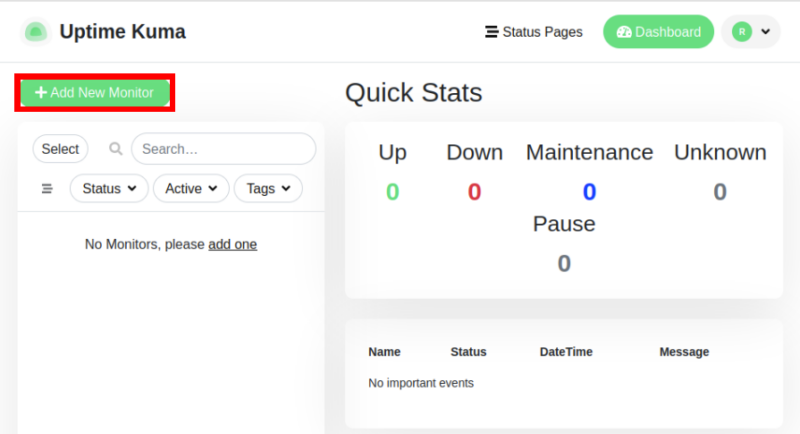Click the magnifier search icon
This screenshot has height=434, width=800.
click(116, 149)
